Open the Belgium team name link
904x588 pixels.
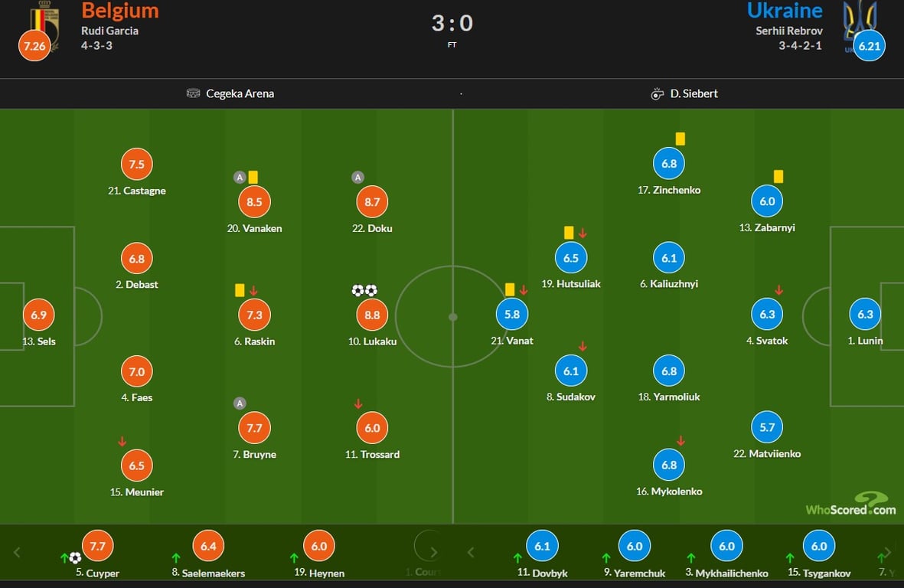click(120, 11)
